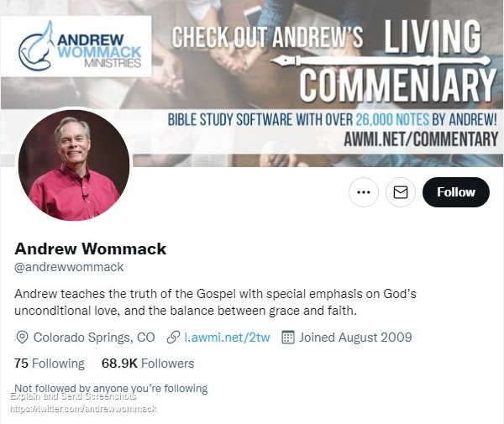Image resolution: width=504 pixels, height=424 pixels.
Task: Click the chain link icon
Action: pyautogui.click(x=173, y=338)
